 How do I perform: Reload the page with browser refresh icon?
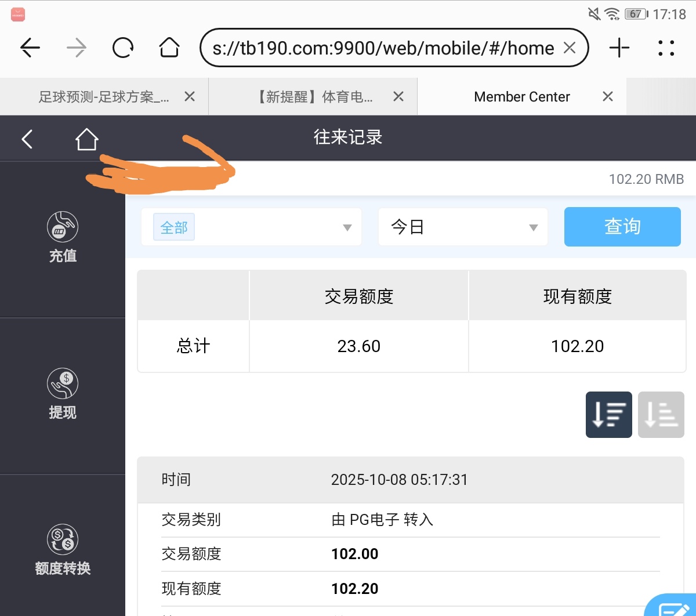[x=123, y=48]
